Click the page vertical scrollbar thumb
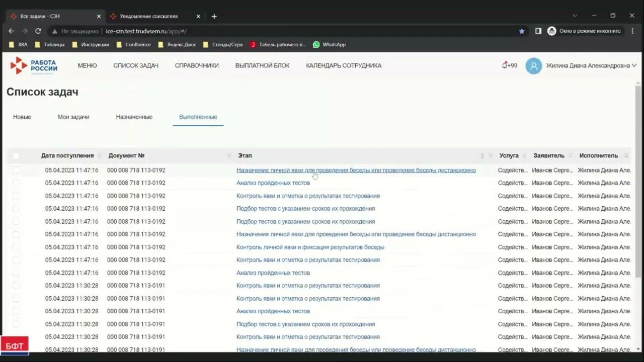This screenshot has height=362, width=644. [638, 181]
